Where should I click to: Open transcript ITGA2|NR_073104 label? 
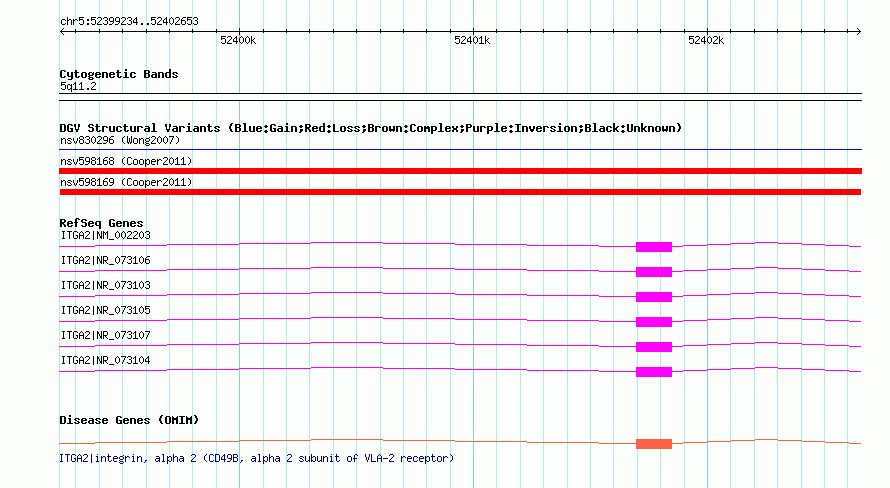(105, 360)
